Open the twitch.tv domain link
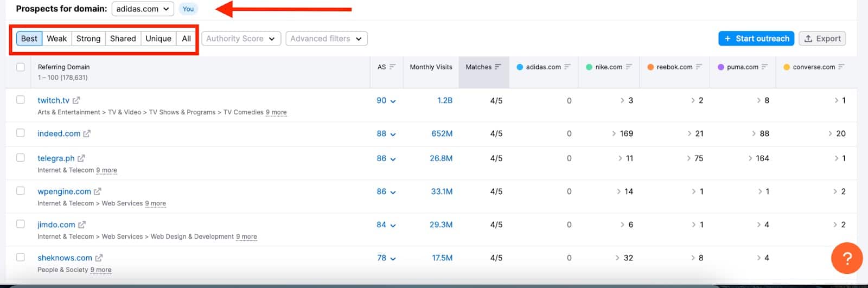Image resolution: width=868 pixels, height=288 pixels. pyautogui.click(x=53, y=100)
